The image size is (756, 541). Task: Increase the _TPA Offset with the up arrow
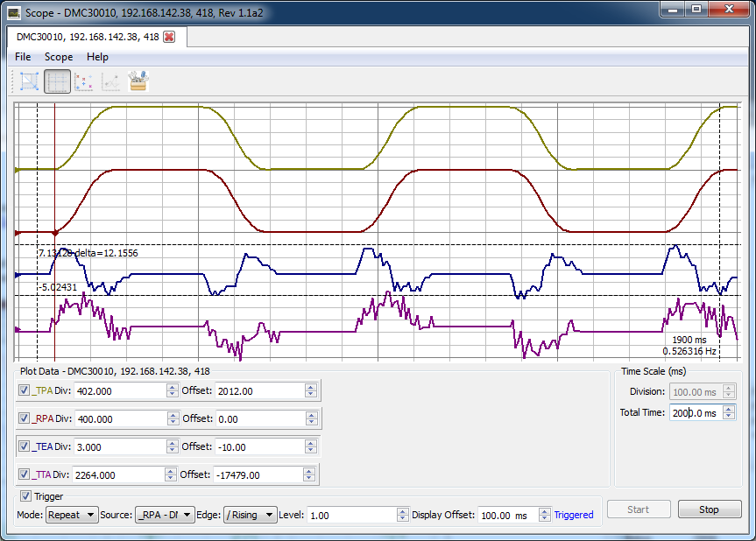click(310, 387)
